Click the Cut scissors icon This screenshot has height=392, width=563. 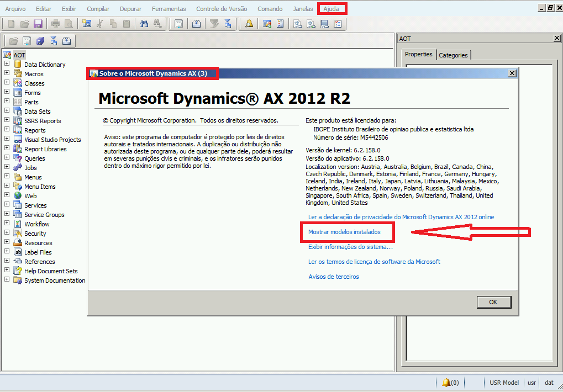[x=100, y=24]
